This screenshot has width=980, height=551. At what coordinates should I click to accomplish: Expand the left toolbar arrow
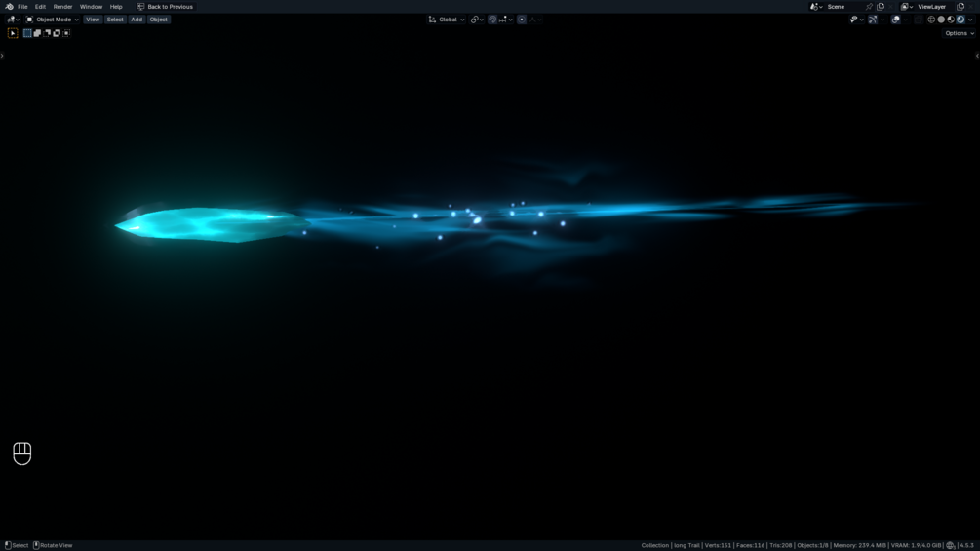point(2,56)
